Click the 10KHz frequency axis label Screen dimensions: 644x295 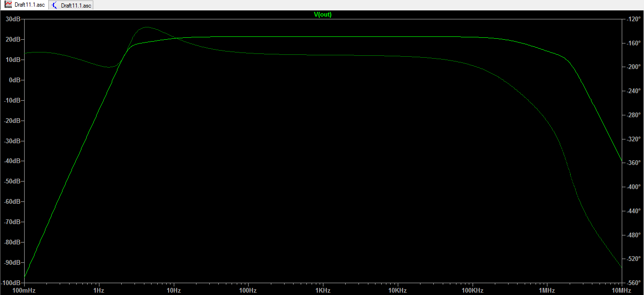pyautogui.click(x=397, y=290)
